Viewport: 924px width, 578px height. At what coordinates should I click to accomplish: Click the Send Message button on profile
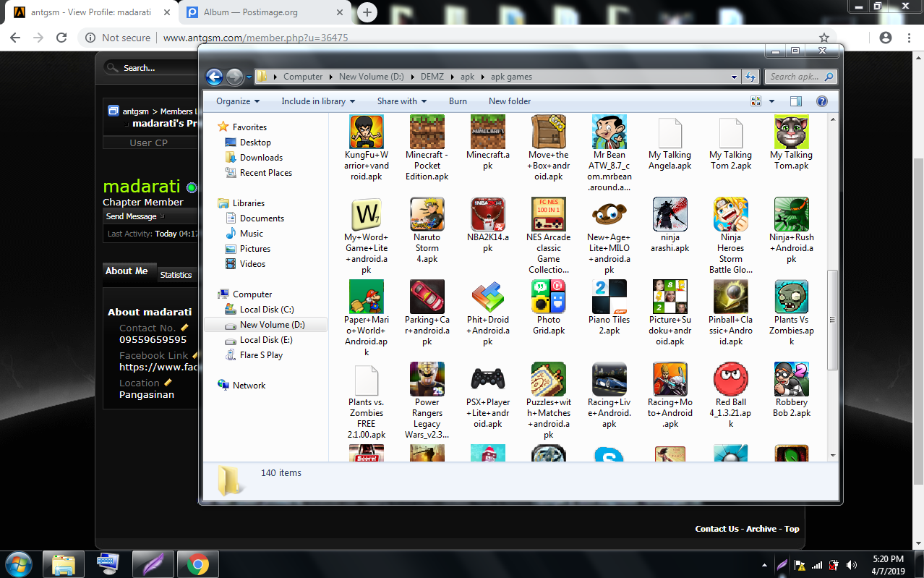132,216
